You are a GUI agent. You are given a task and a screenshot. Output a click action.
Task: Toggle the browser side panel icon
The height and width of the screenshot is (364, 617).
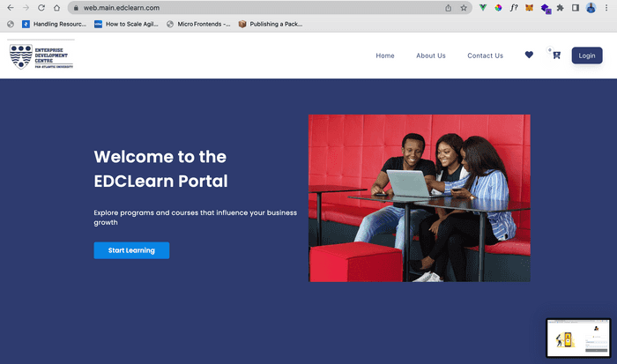[576, 7]
